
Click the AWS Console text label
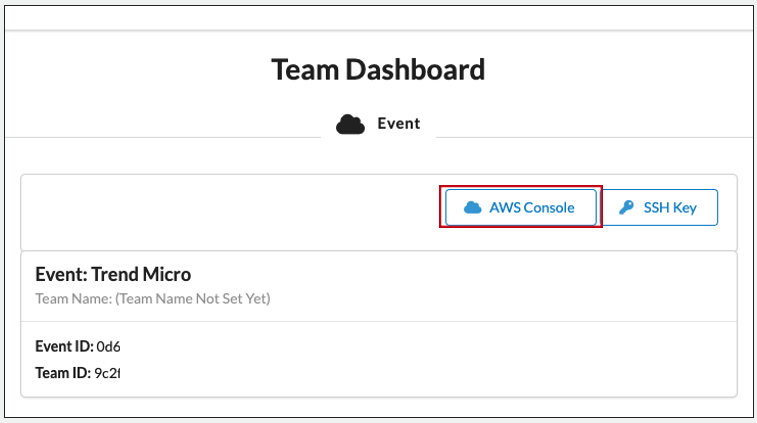(532, 208)
